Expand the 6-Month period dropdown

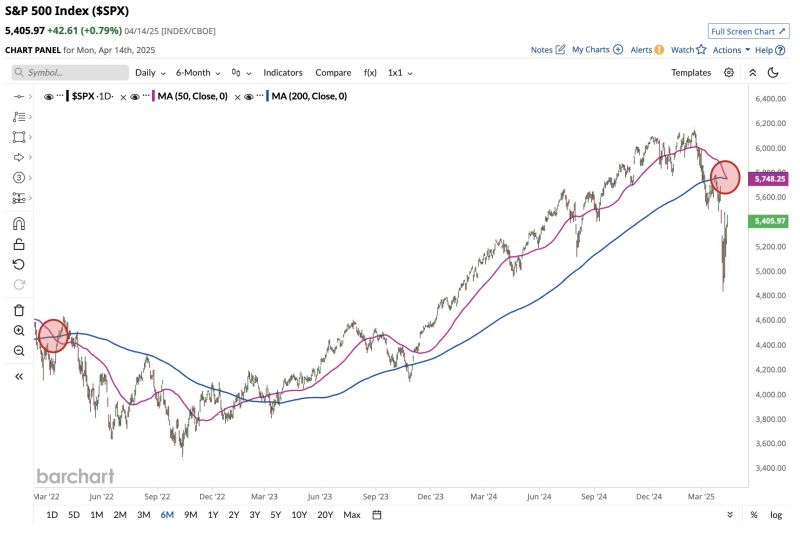(197, 72)
